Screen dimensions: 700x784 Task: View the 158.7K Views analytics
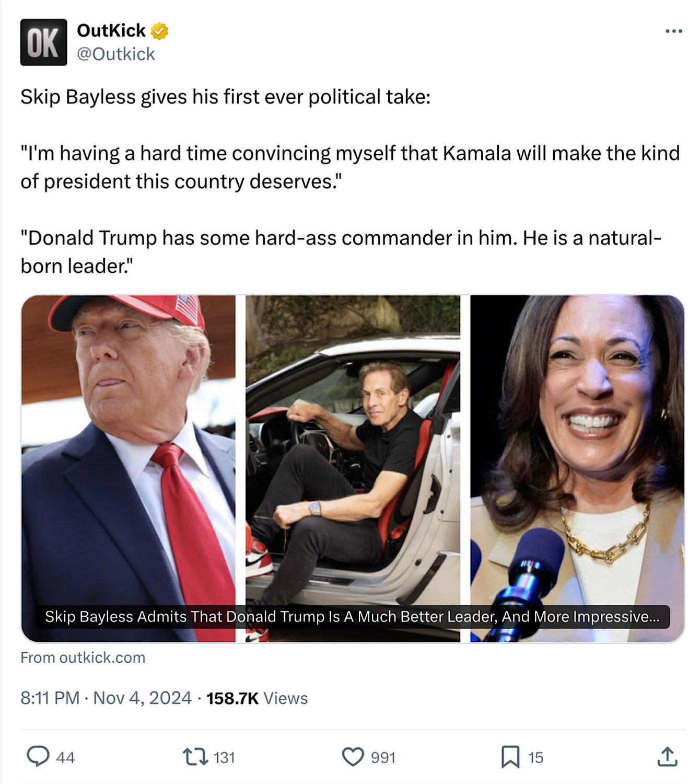click(257, 698)
